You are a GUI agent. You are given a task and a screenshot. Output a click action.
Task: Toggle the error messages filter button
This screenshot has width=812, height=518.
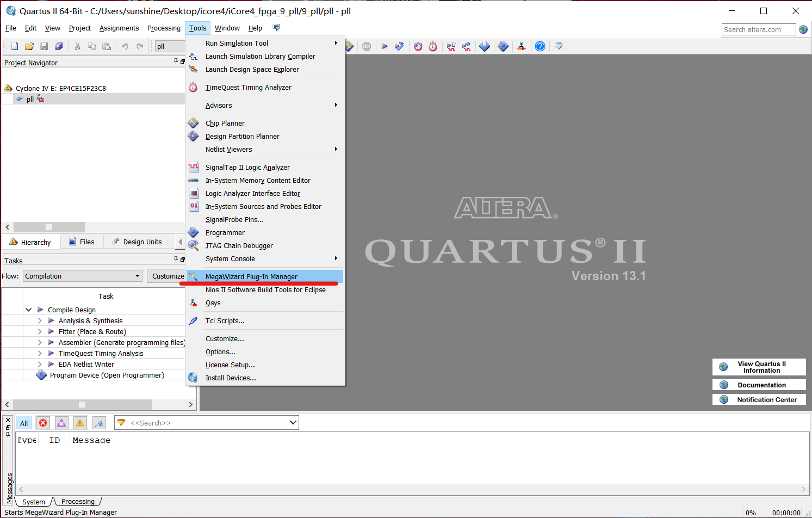(43, 423)
